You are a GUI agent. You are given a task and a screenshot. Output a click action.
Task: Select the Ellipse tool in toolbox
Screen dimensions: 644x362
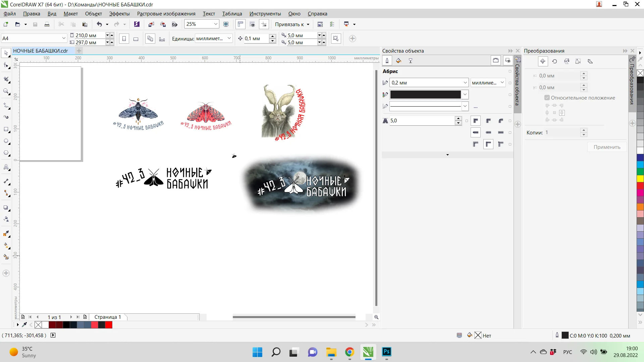click(x=6, y=141)
